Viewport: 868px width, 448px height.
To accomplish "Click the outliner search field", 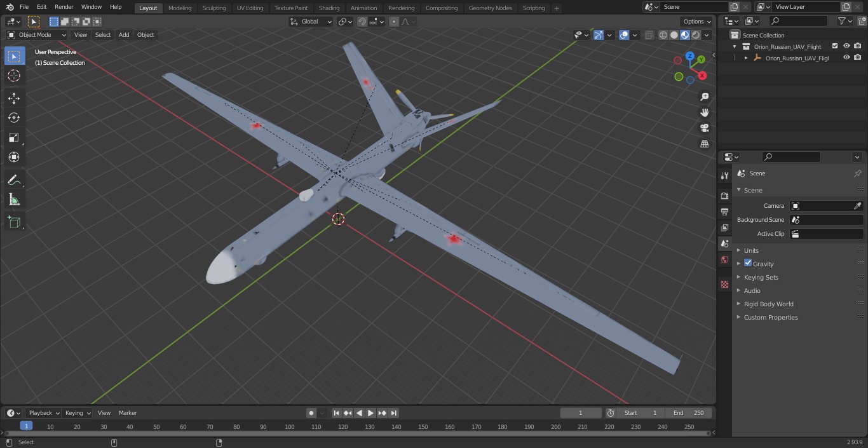I will (798, 21).
